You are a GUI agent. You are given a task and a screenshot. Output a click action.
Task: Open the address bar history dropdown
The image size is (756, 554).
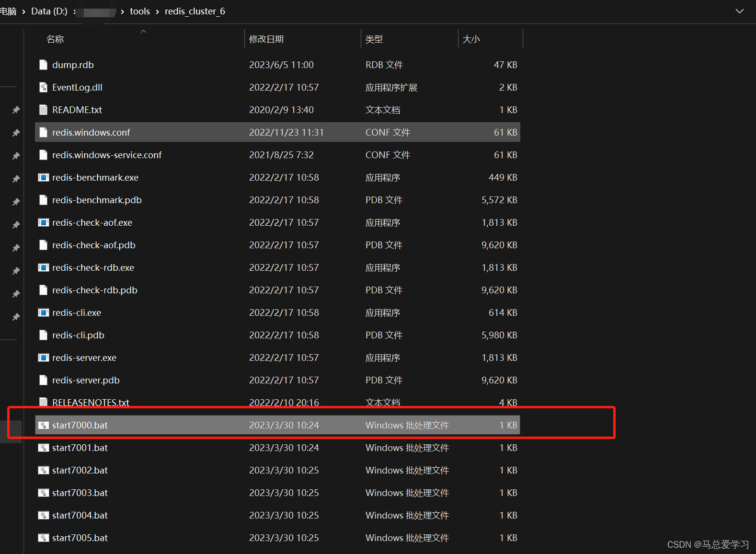(740, 11)
